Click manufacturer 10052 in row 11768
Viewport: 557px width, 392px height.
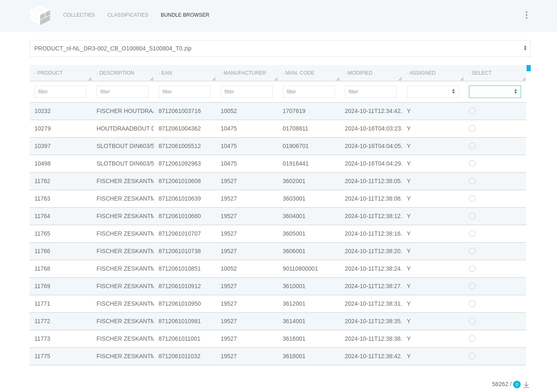click(229, 269)
